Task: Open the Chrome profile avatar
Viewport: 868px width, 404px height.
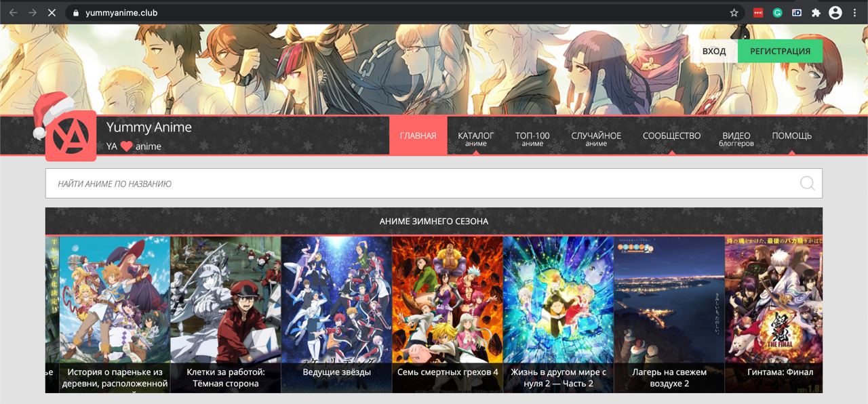Action: 835,13
